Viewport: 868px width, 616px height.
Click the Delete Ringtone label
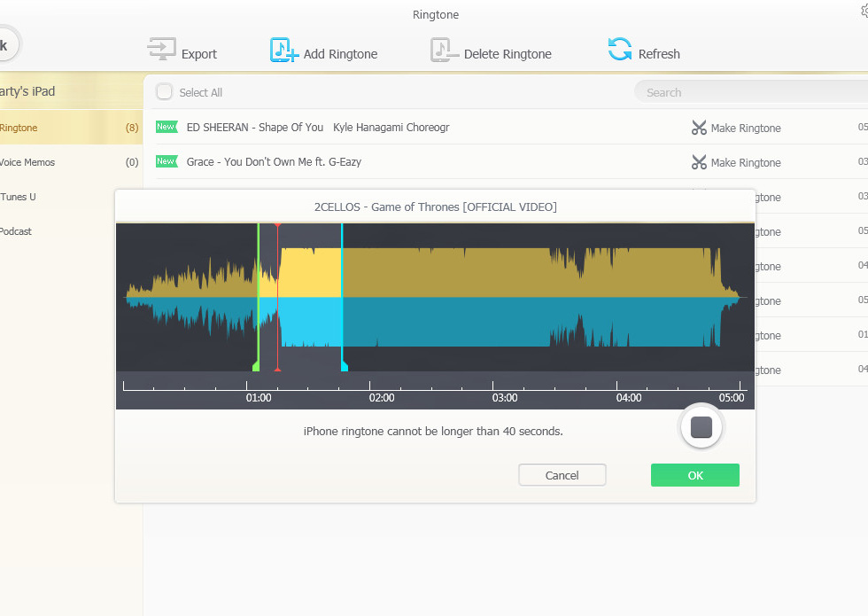[508, 54]
